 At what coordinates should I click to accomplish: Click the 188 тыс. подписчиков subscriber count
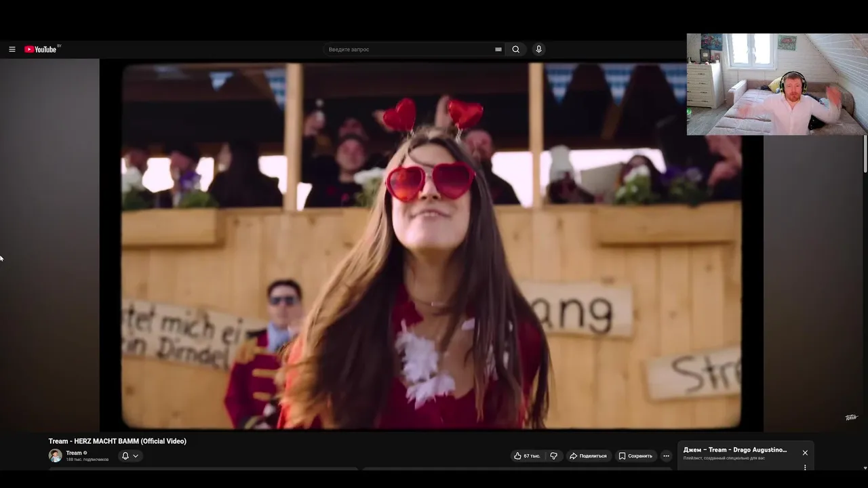(87, 460)
